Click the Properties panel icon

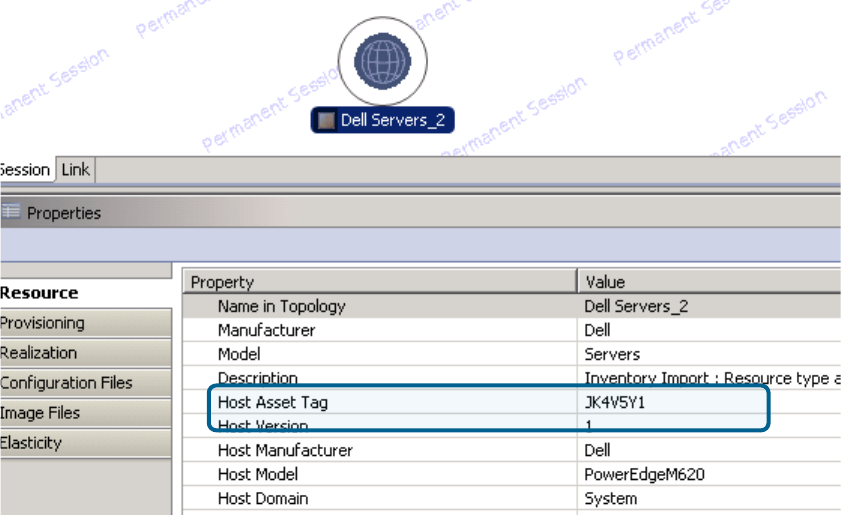click(11, 212)
